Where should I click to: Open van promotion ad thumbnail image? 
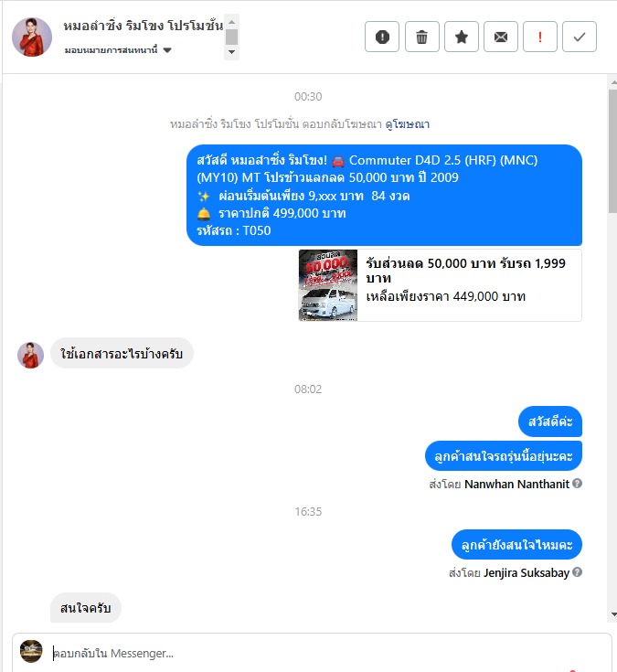point(328,285)
